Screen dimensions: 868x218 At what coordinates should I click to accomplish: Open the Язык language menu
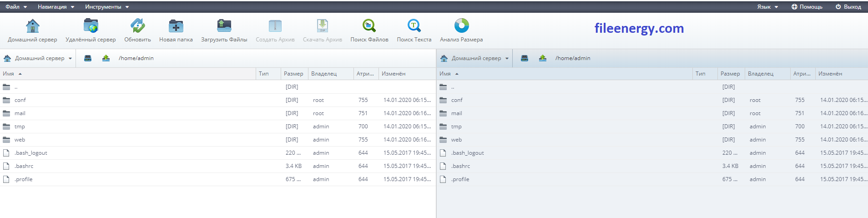pyautogui.click(x=767, y=7)
